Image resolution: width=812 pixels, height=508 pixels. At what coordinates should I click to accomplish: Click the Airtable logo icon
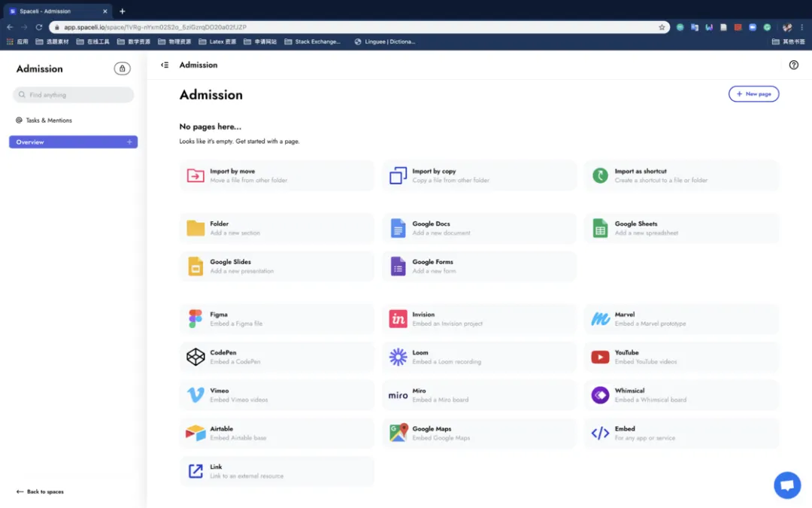click(195, 433)
